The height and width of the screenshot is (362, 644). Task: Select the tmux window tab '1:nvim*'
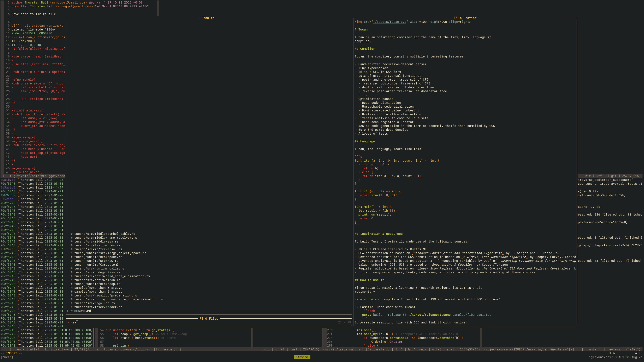302,357
